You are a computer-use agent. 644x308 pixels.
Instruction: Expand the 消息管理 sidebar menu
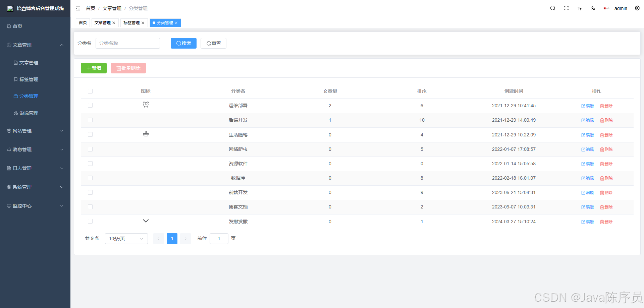pyautogui.click(x=35, y=149)
